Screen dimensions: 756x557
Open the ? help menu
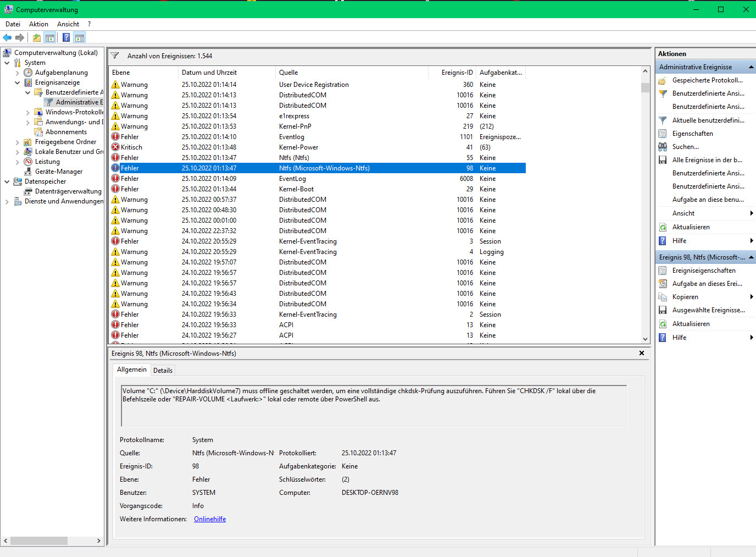coord(89,24)
